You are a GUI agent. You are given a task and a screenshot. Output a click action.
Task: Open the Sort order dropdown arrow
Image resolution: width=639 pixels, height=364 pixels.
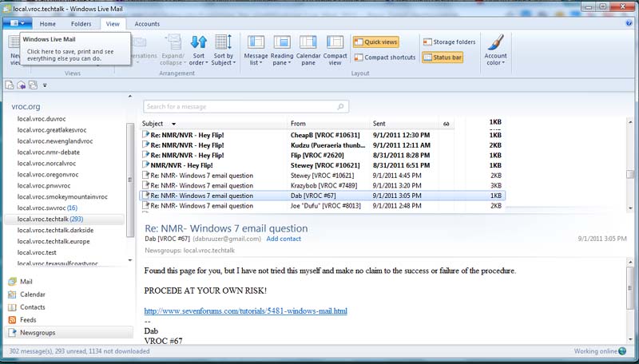click(x=207, y=63)
